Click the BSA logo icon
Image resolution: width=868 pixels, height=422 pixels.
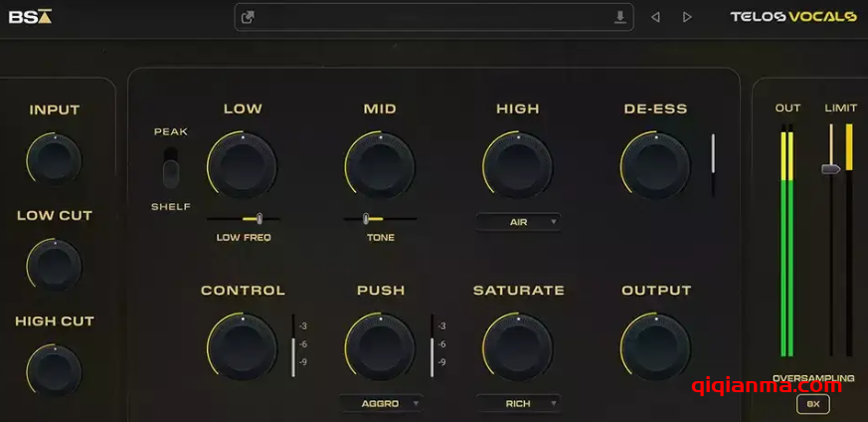pyautogui.click(x=30, y=17)
